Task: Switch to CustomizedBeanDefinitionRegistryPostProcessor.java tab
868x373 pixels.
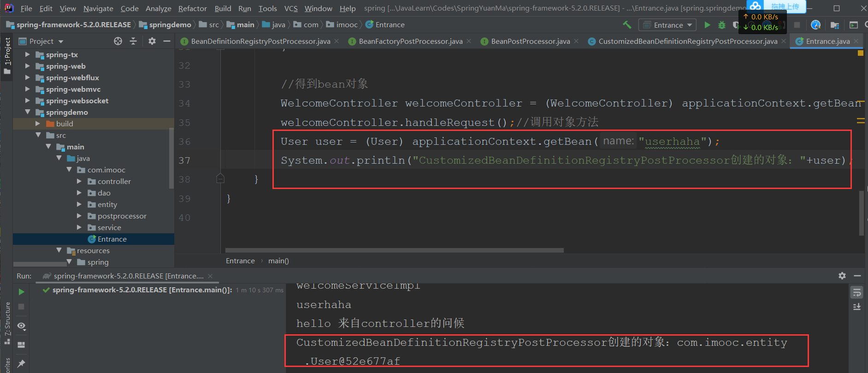Action: tap(688, 41)
